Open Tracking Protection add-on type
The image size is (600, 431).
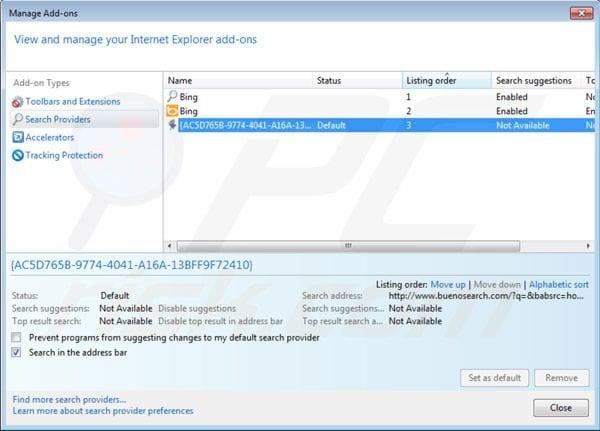tap(64, 155)
